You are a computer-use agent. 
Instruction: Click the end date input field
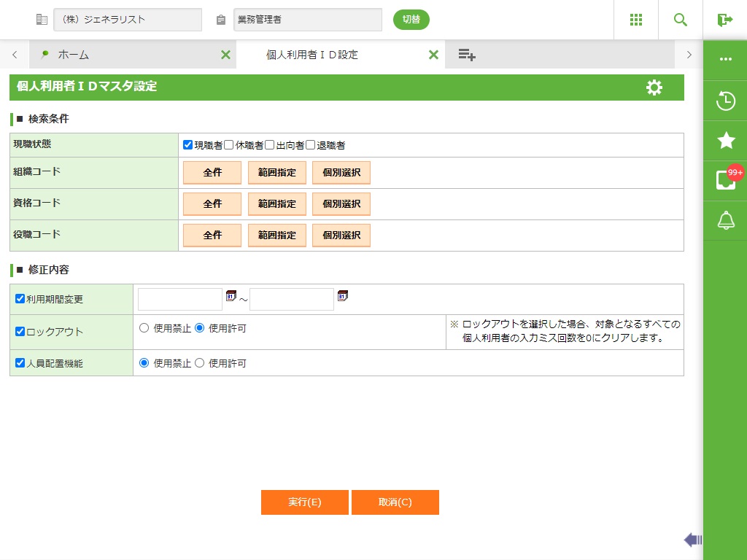coord(292,300)
